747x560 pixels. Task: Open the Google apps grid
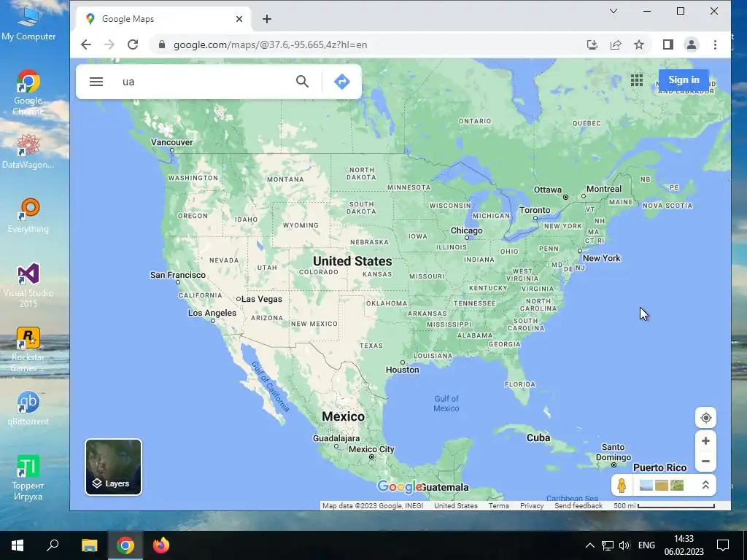[x=636, y=80]
